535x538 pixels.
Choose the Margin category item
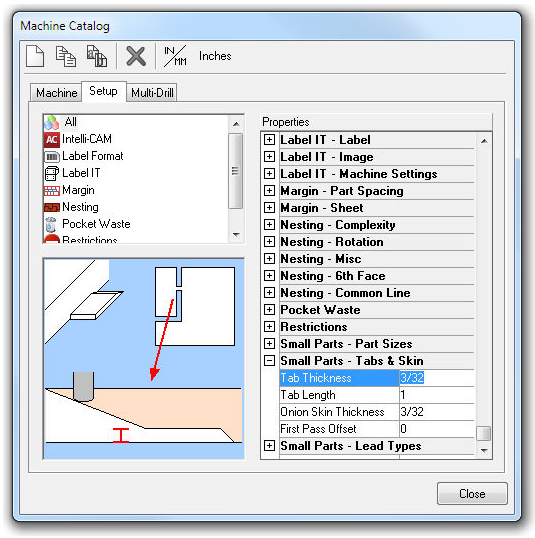78,190
